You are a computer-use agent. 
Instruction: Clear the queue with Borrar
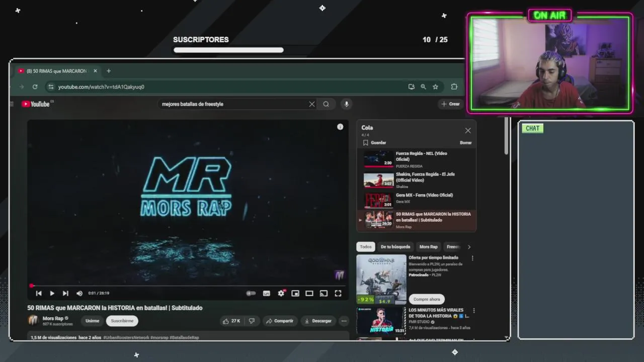click(x=465, y=143)
